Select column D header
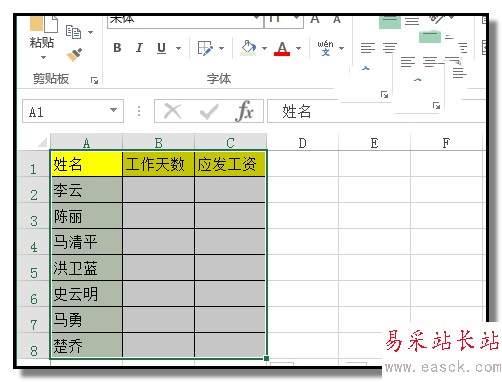This screenshot has width=502, height=382. (x=302, y=142)
